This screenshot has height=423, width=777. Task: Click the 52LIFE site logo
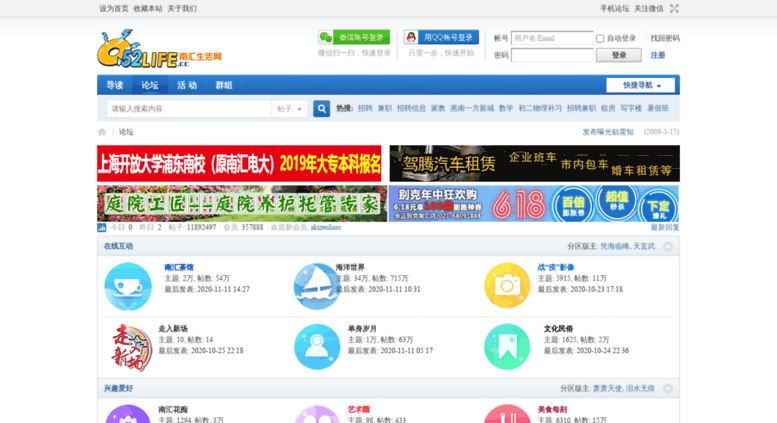[159, 49]
